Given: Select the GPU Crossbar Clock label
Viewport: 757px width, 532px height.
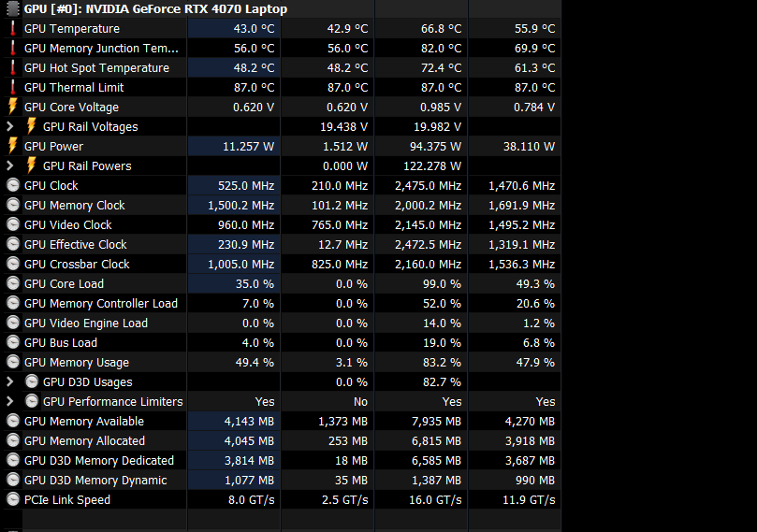Looking at the screenshot, I should point(77,265).
